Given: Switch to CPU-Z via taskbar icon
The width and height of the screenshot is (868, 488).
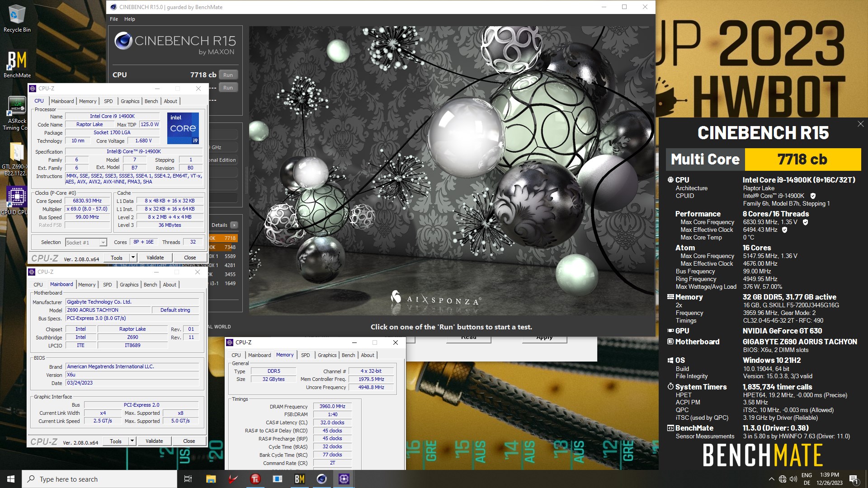Looking at the screenshot, I should pyautogui.click(x=344, y=479).
